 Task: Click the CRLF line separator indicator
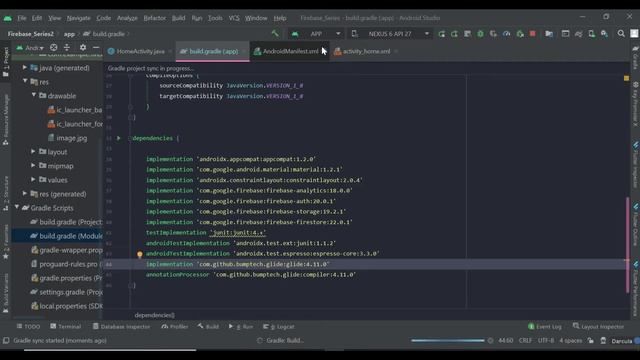click(x=525, y=340)
